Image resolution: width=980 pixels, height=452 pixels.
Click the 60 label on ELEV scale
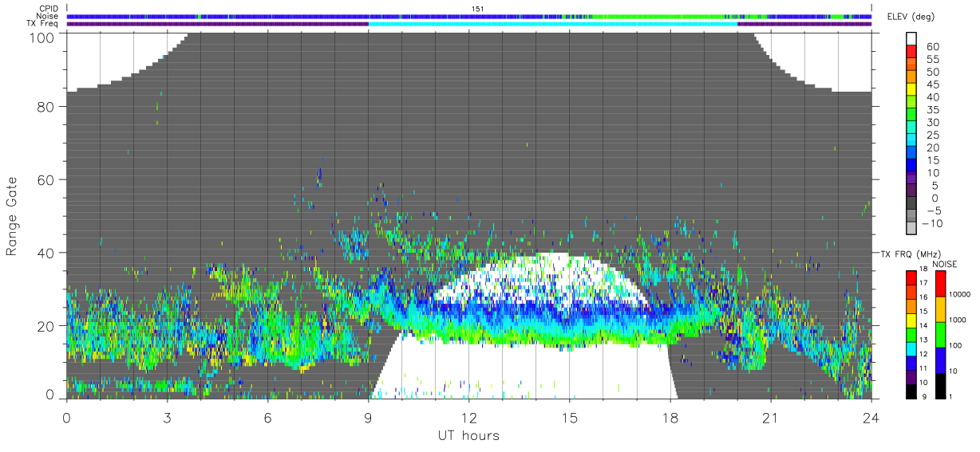click(933, 46)
